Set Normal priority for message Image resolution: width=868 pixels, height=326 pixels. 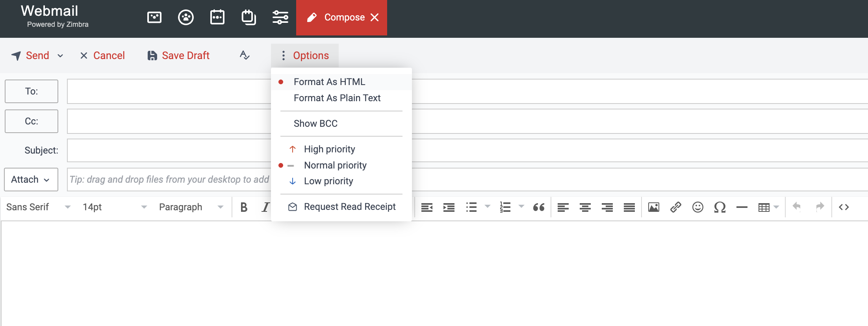341,165
